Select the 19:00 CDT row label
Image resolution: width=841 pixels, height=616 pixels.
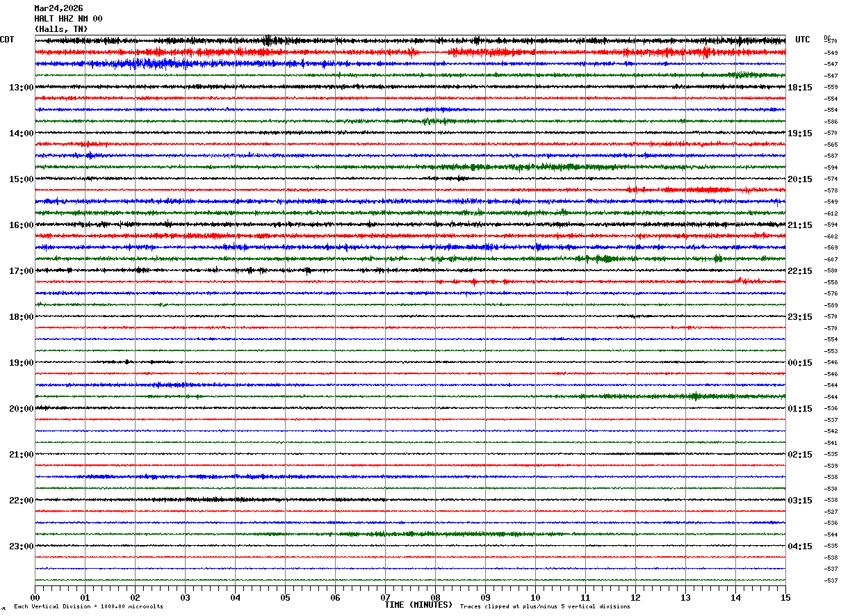(21, 363)
